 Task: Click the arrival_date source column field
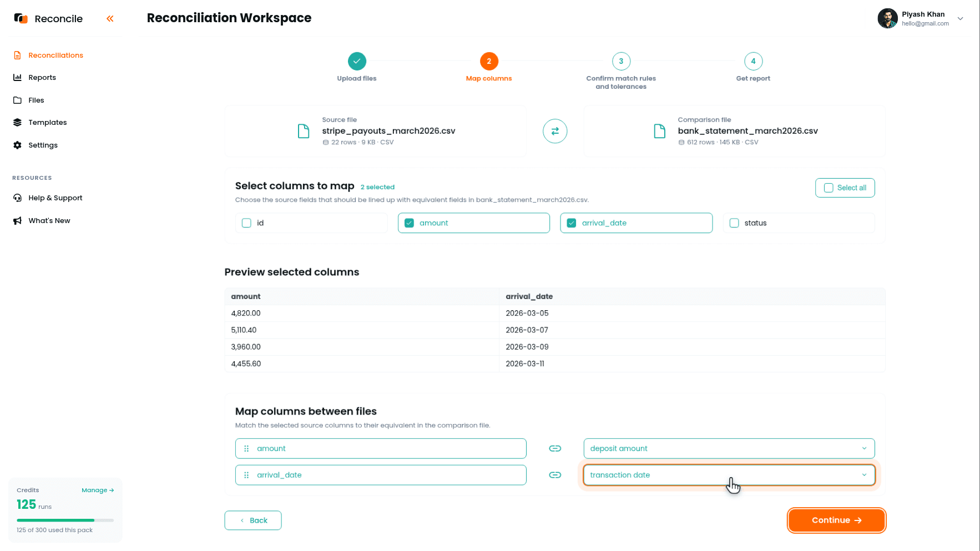381,475
